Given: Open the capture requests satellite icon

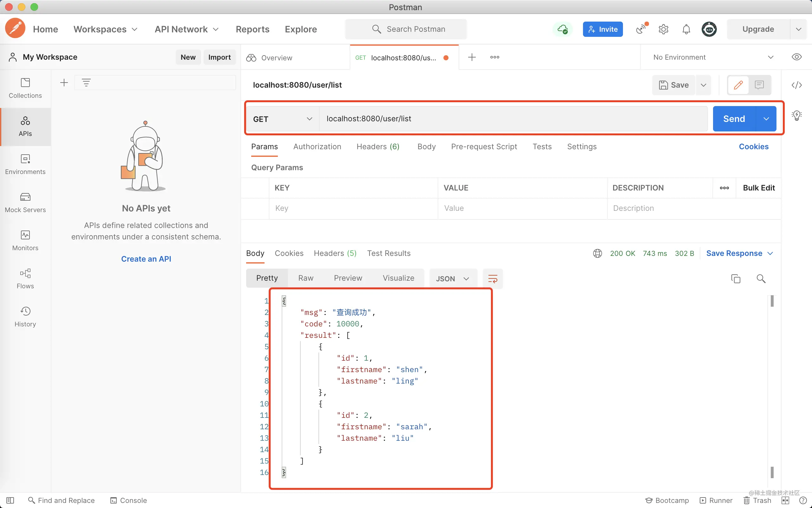Looking at the screenshot, I should click(641, 29).
